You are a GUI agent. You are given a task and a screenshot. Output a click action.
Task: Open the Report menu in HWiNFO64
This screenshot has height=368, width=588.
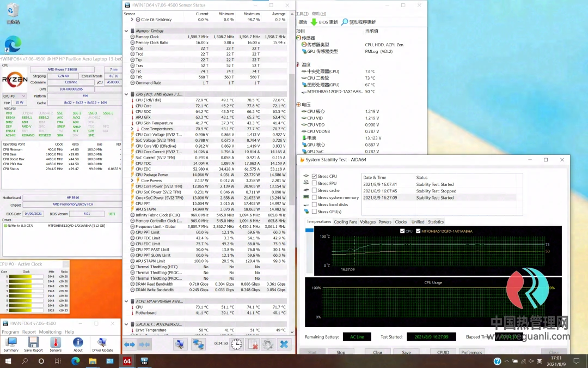[29, 332]
